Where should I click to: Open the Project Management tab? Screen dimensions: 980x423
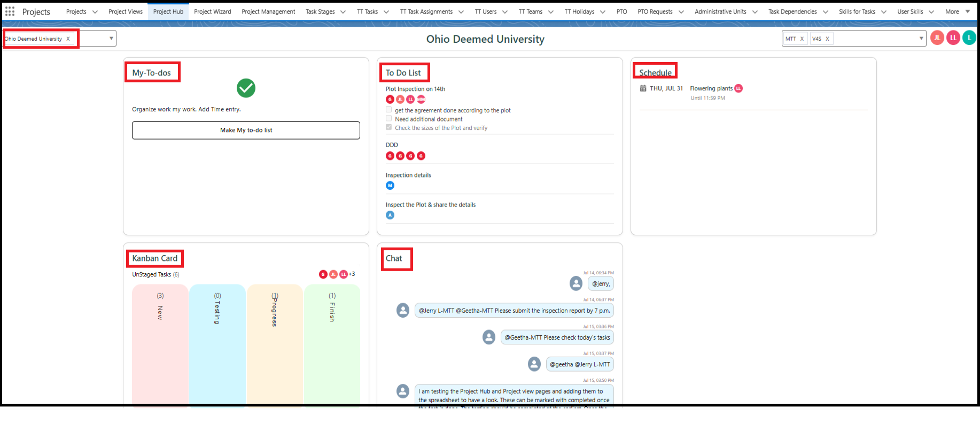coord(268,12)
